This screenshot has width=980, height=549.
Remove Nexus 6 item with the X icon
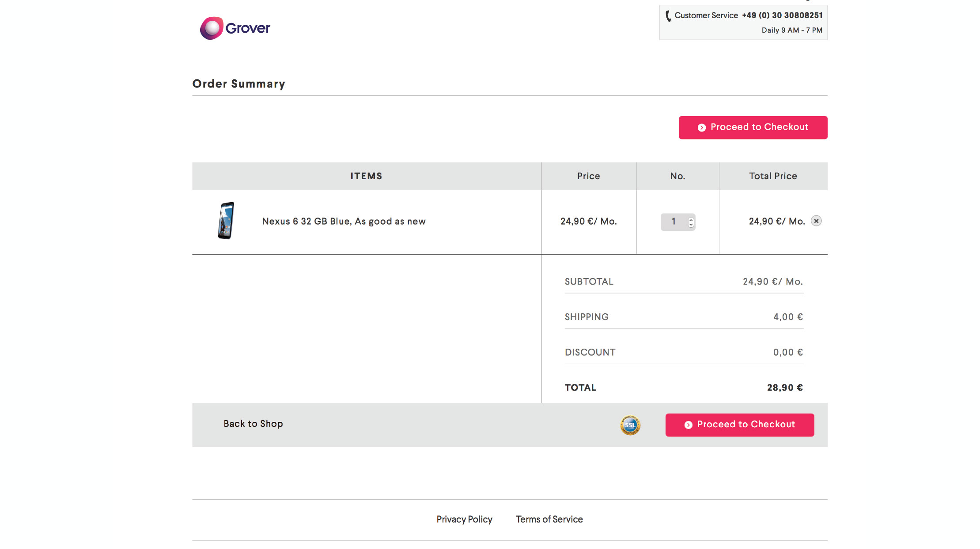coord(816,221)
